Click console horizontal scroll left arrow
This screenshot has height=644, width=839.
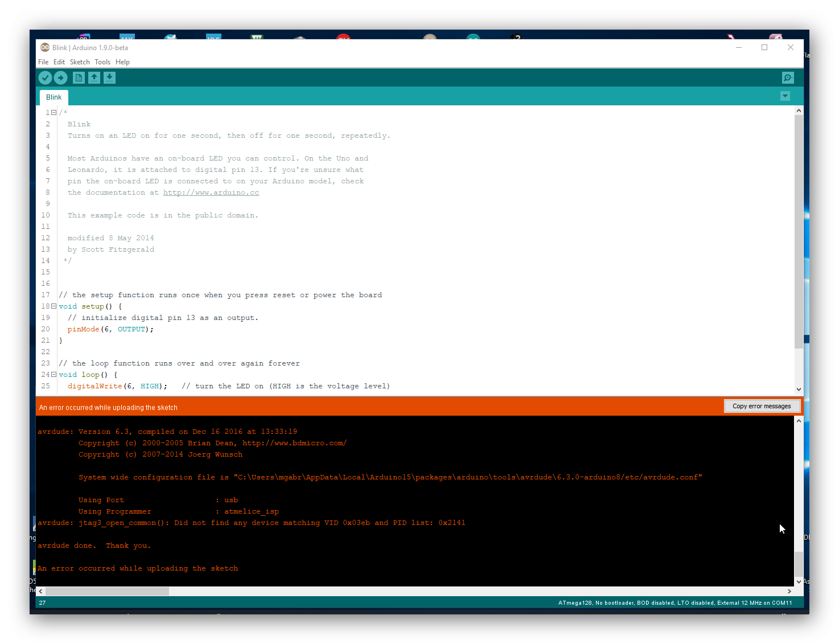[40, 591]
